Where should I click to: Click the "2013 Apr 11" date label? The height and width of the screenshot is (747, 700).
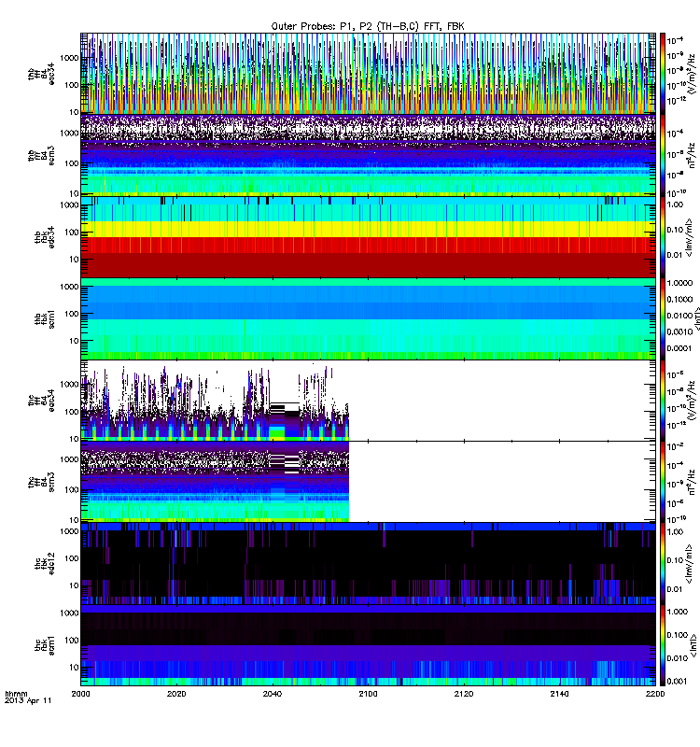point(28,701)
